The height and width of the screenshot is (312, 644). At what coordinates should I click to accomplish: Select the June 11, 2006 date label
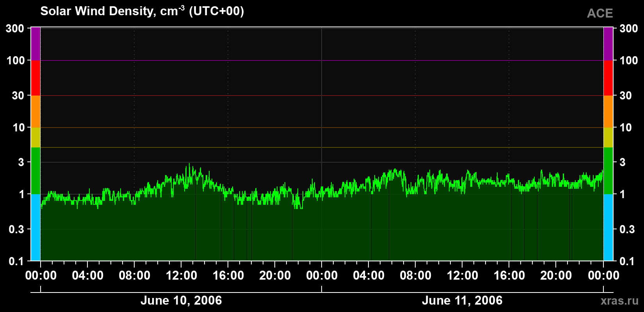point(462,300)
